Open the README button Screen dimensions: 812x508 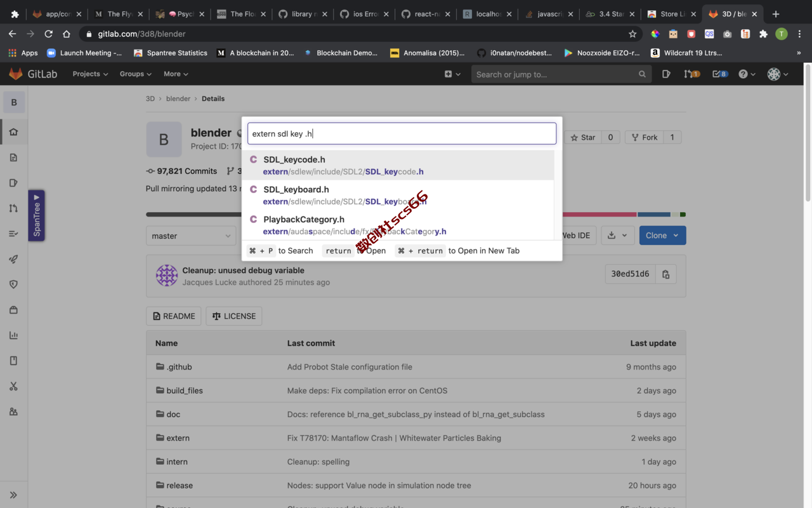pos(174,316)
